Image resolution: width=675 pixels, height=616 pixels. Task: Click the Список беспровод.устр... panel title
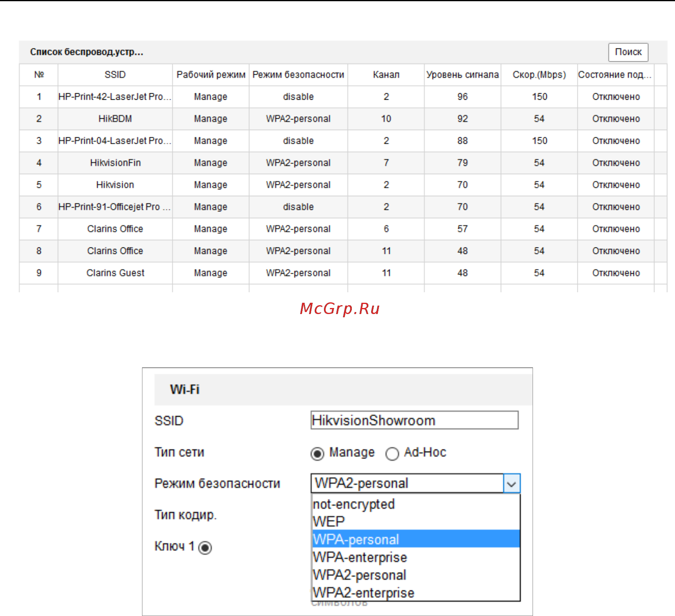point(86,52)
